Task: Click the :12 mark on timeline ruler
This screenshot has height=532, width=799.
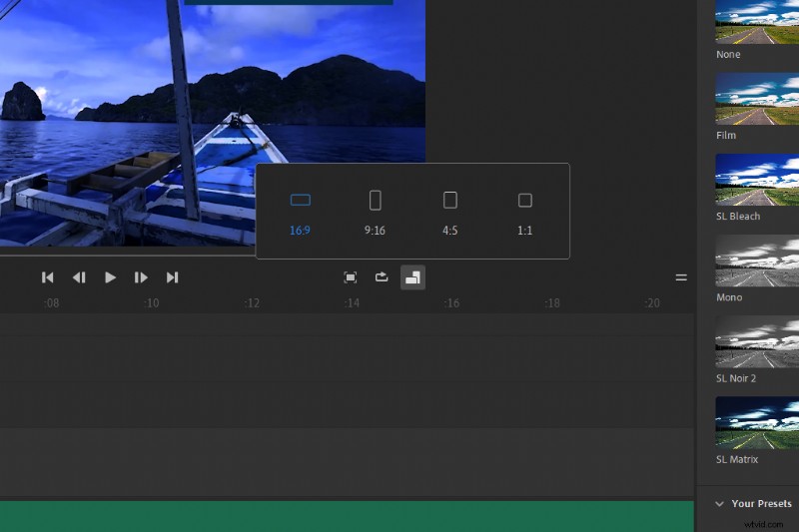Action: coord(252,303)
